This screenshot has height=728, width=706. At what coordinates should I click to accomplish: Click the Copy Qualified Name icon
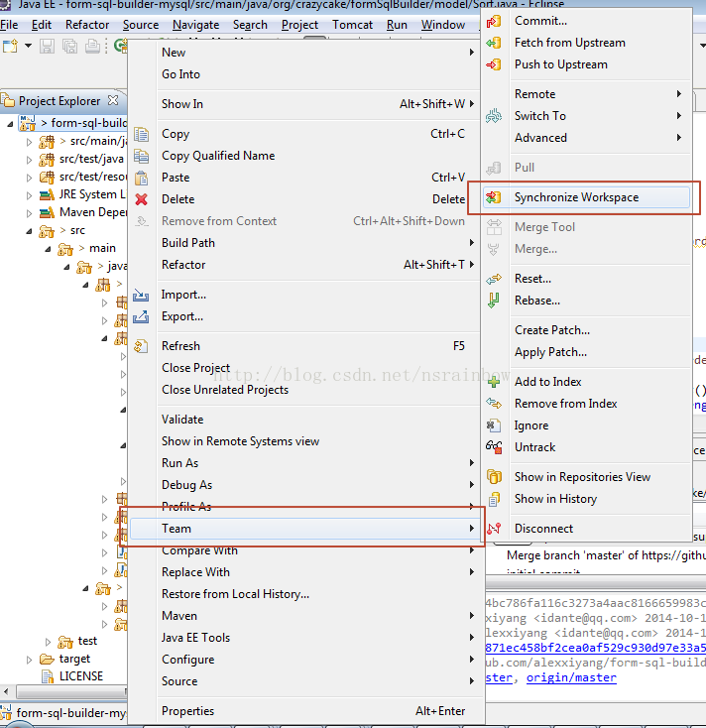pos(141,156)
